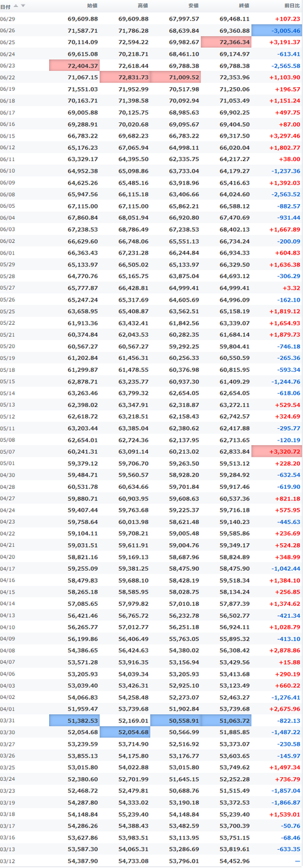The height and width of the screenshot is (868, 303).
Task: Select the highlighted opening price 72,404.37
Action: coord(75,65)
